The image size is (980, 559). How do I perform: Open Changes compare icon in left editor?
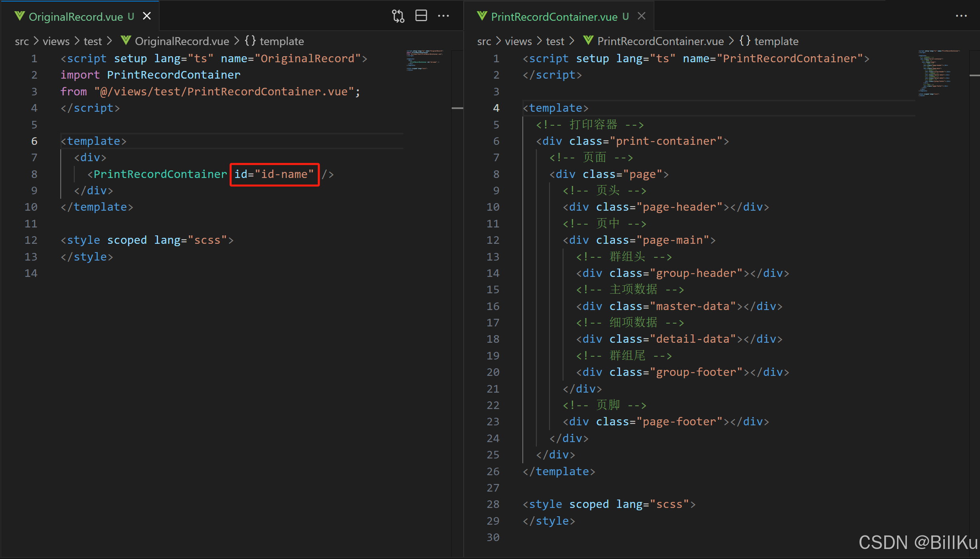[398, 16]
